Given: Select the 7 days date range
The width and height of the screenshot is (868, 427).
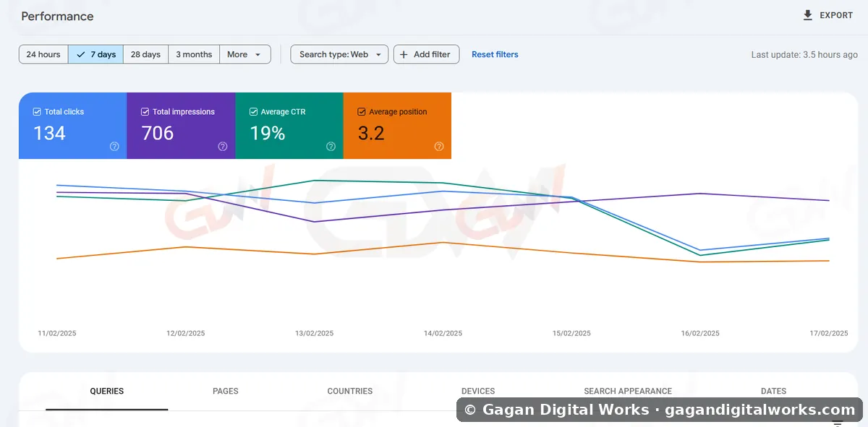Looking at the screenshot, I should [x=96, y=54].
